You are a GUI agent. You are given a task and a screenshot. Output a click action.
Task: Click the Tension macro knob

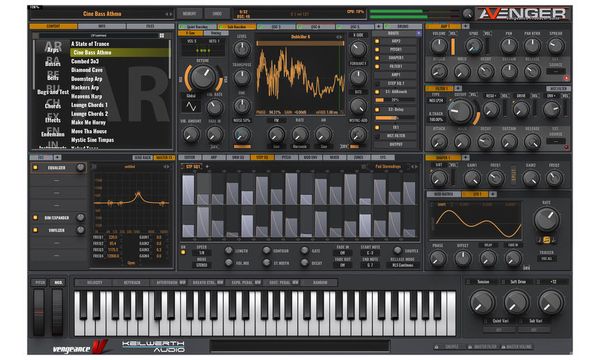482,302
